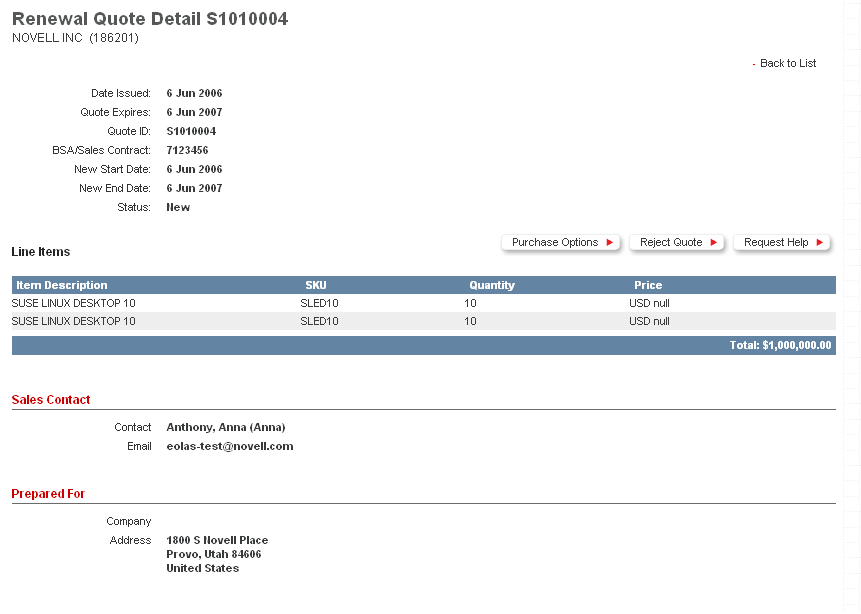Click the email eolas-test@novell.com
Viewport: 861px width, 614px height.
(x=230, y=446)
